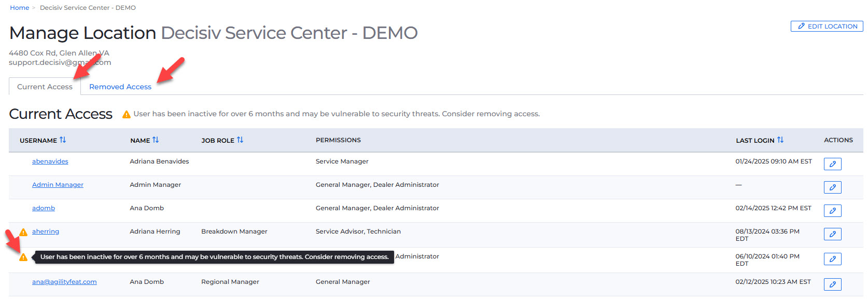This screenshot has height=300, width=868.
Task: Click Ana Domb in the ana@agilityfeat.com row
Action: coord(147,282)
